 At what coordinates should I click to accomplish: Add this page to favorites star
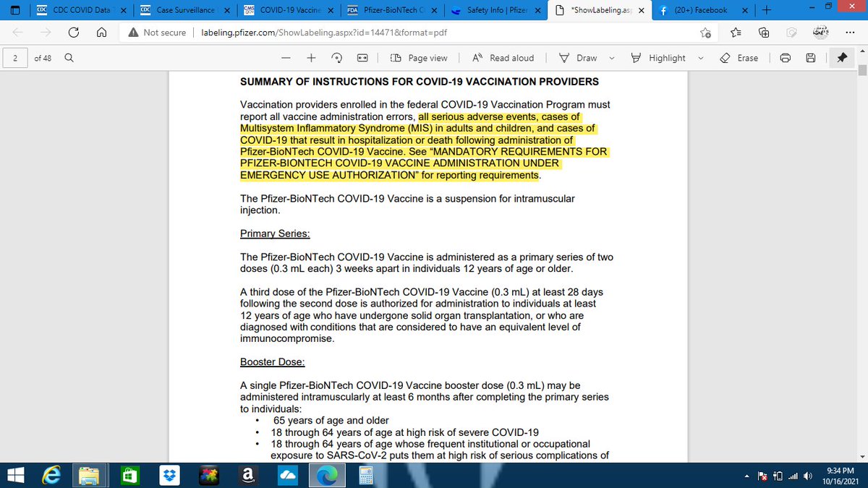705,33
